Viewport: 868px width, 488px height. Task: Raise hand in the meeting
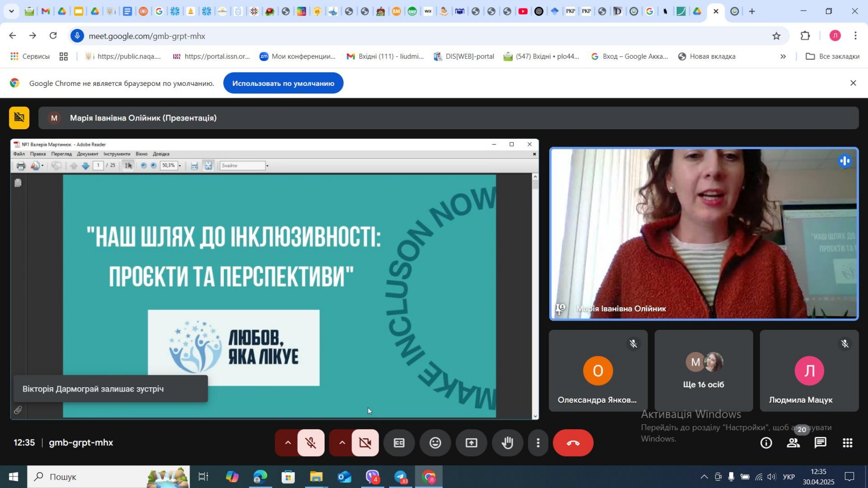click(x=507, y=443)
